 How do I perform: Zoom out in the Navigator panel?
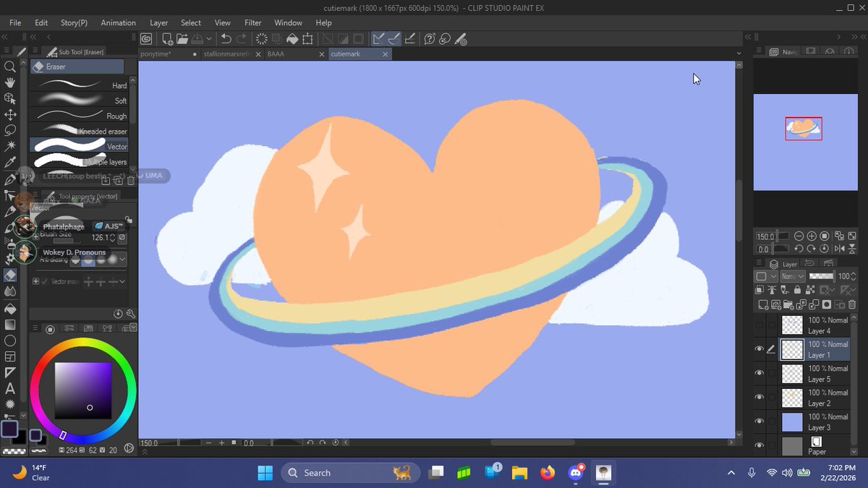799,236
